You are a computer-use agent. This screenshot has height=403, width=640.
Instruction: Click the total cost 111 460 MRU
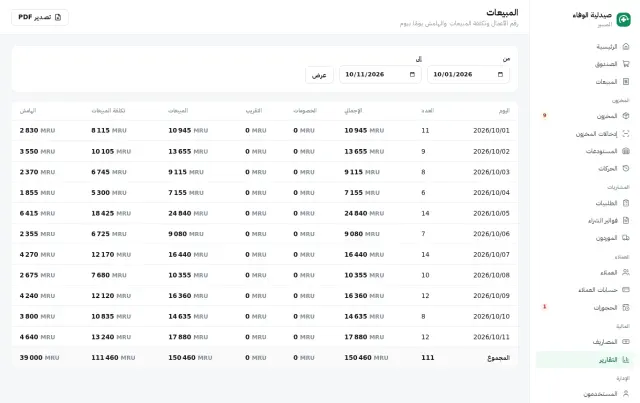113,358
